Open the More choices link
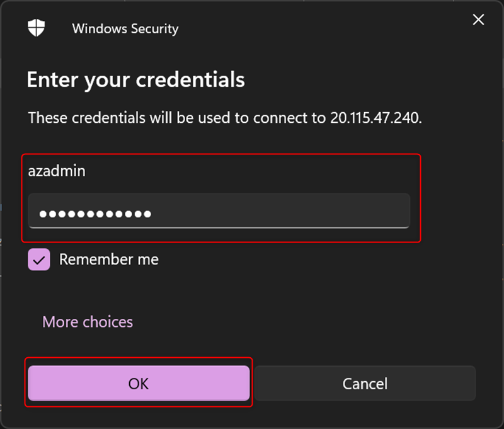This screenshot has height=429, width=504. coord(88,322)
